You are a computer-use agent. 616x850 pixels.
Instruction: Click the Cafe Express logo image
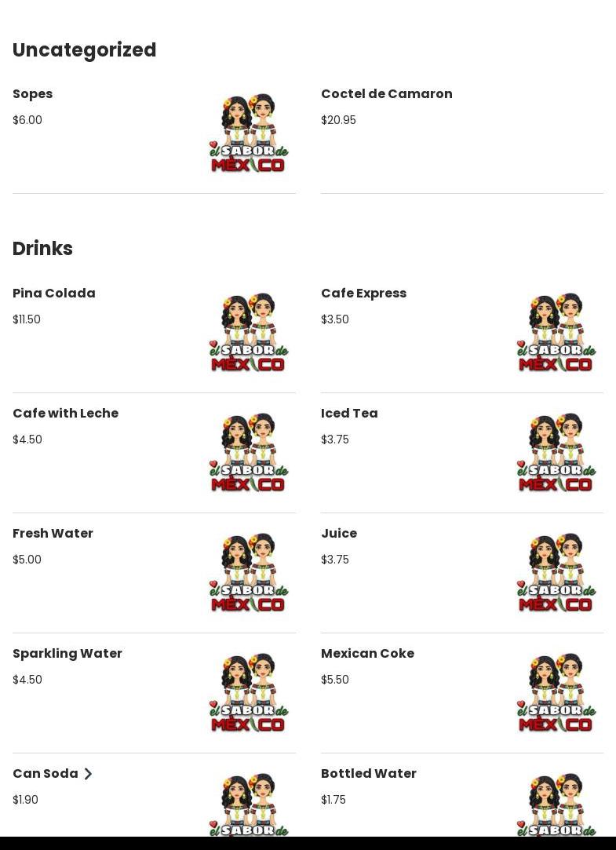[x=556, y=333]
